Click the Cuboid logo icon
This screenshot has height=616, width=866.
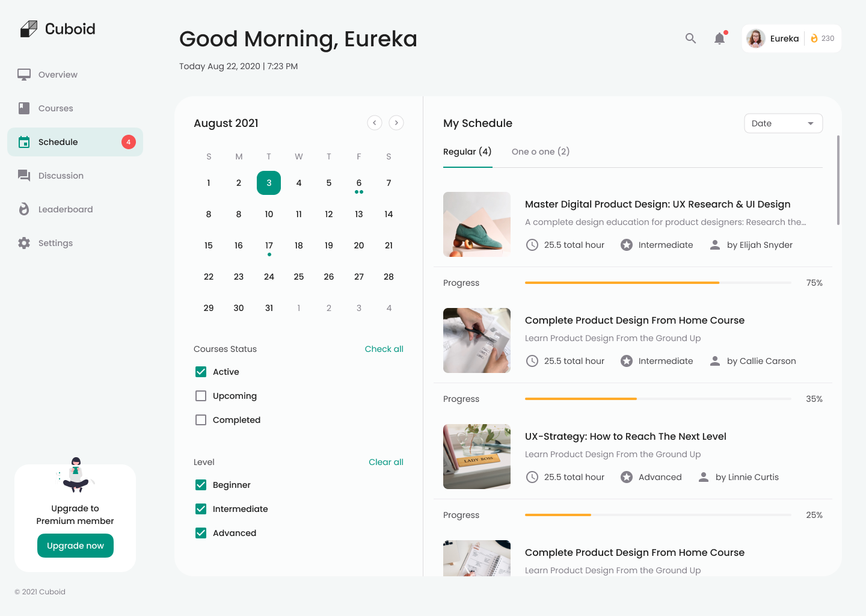point(28,29)
